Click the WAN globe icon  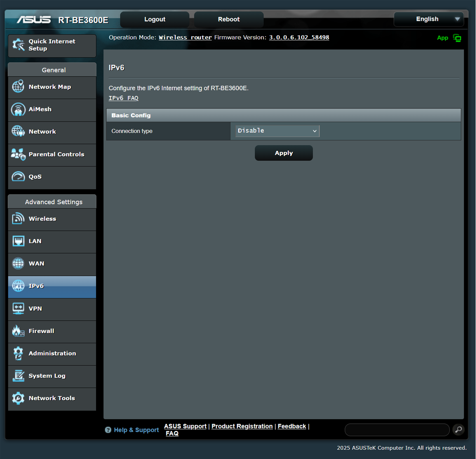[x=18, y=263]
